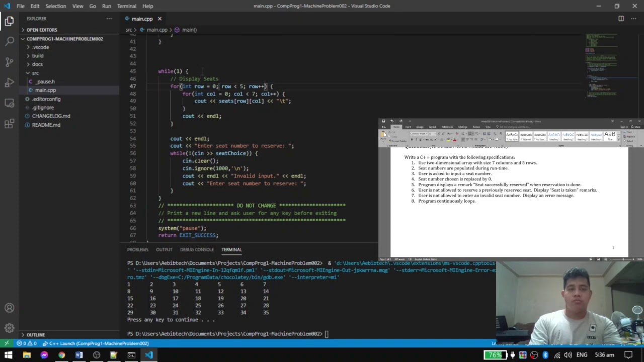Open Explorer views and more actions ellipsis
644x362 pixels.
[x=109, y=19]
